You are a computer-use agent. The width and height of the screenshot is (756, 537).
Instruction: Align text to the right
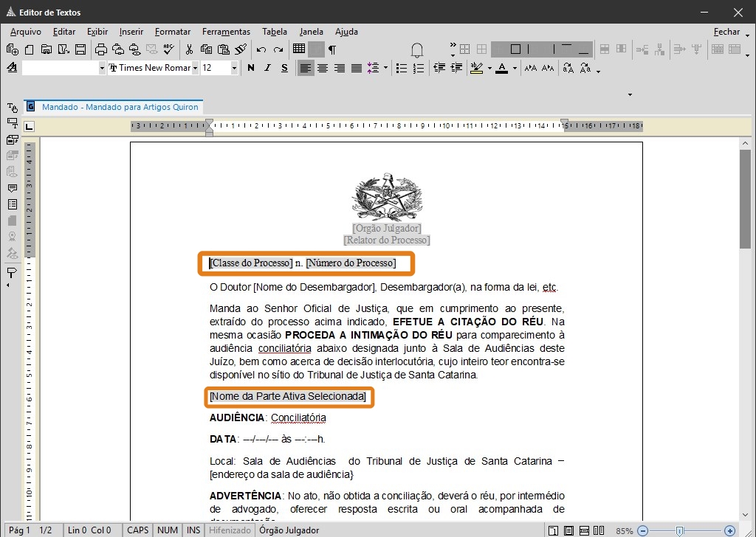(340, 69)
